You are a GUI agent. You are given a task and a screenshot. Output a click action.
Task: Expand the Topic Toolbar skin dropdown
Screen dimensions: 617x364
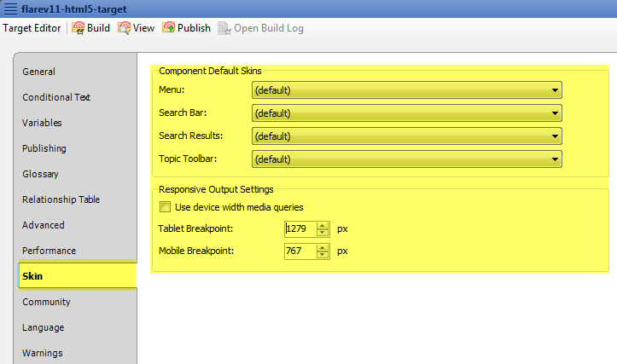click(x=406, y=159)
